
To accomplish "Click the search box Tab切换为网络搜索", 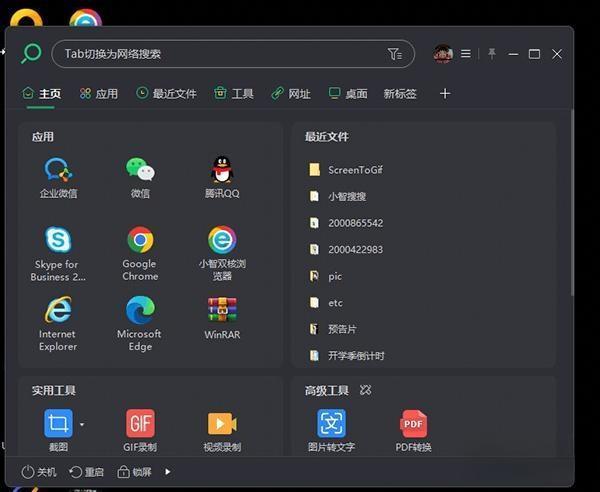I will (233, 54).
